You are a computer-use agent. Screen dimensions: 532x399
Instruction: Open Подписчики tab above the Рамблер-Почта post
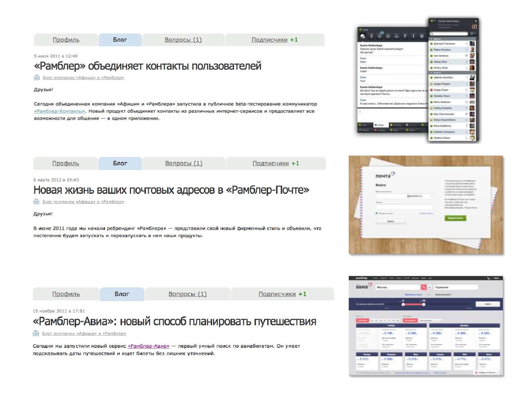(276, 163)
